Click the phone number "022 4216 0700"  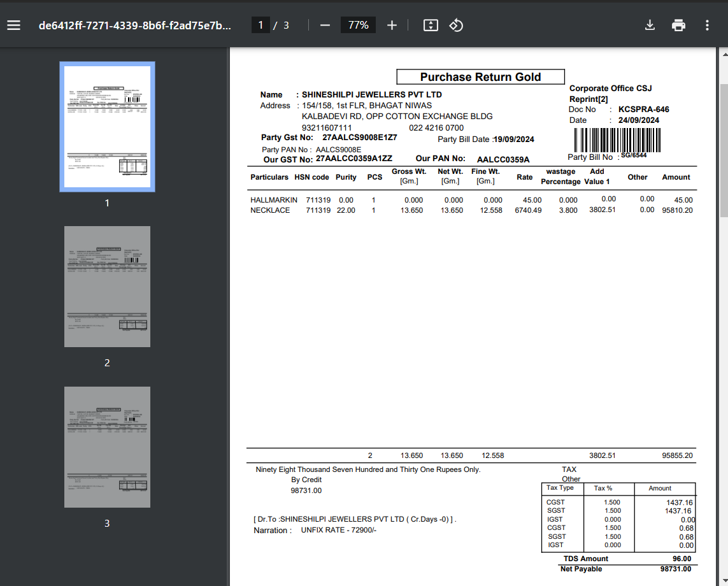pyautogui.click(x=436, y=127)
